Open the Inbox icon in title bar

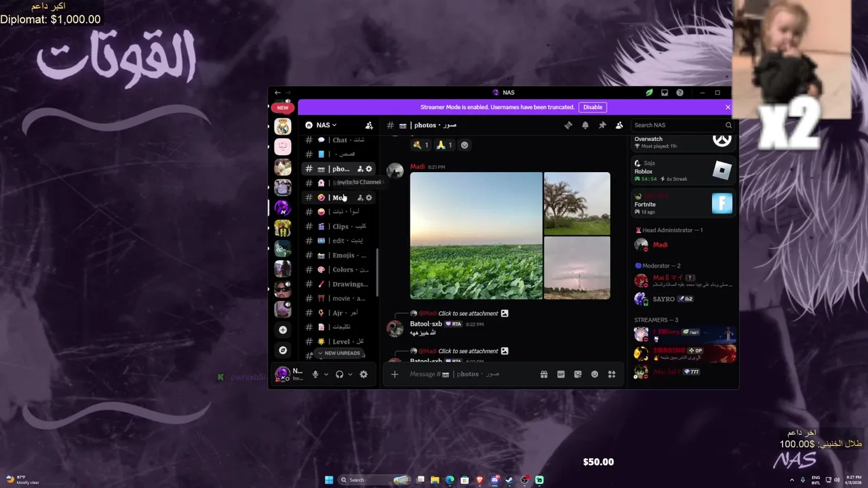pos(665,93)
